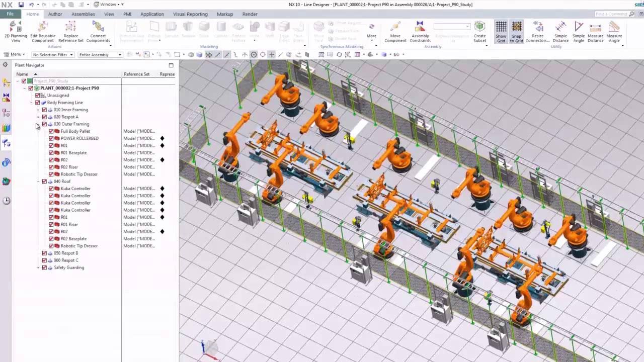Expand the 020 Respot A node
This screenshot has height=362, width=644.
tap(38, 117)
